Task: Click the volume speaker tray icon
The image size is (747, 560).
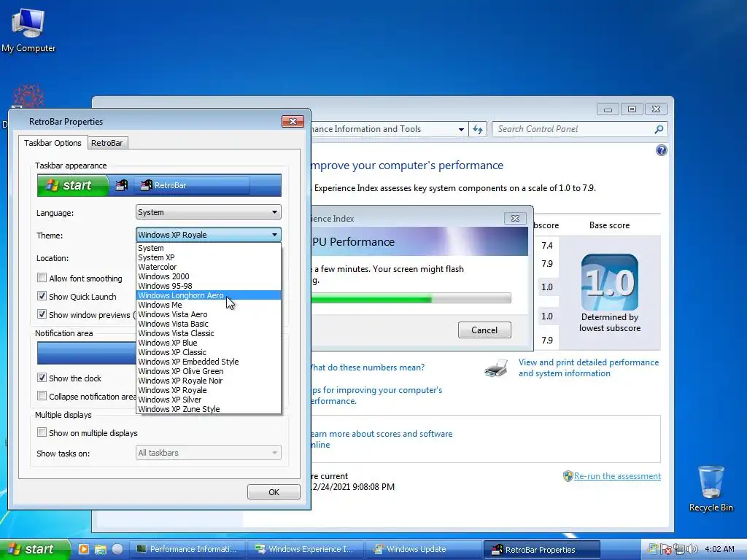Action: coord(692,549)
